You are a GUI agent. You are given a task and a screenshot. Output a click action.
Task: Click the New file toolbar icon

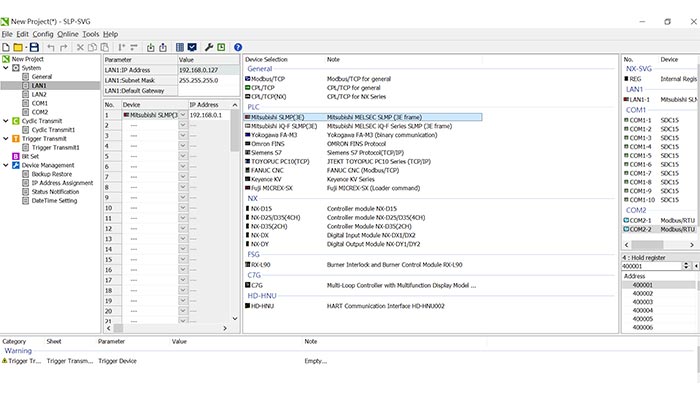(6, 47)
